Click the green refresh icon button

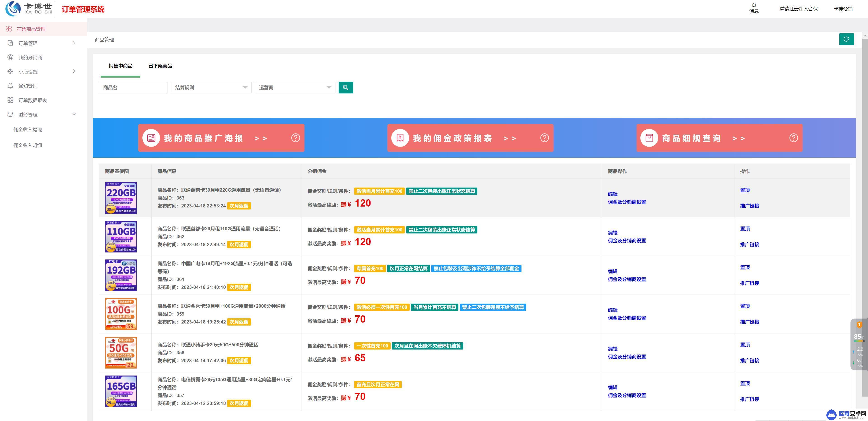click(846, 39)
